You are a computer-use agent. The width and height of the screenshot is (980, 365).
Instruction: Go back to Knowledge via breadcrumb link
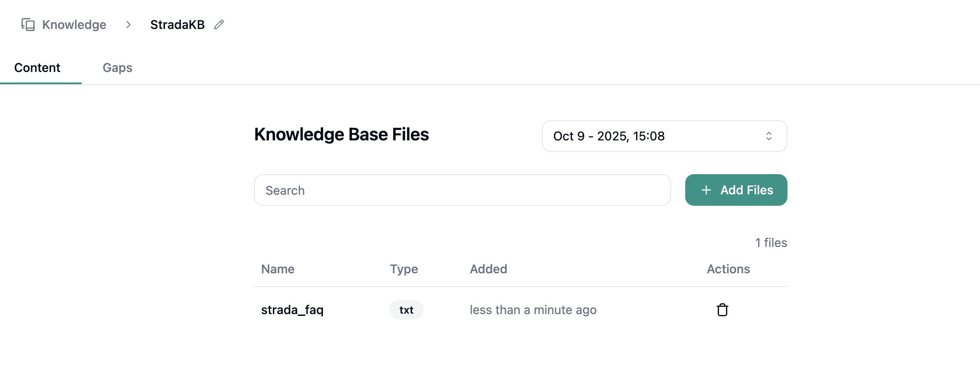coord(74,25)
